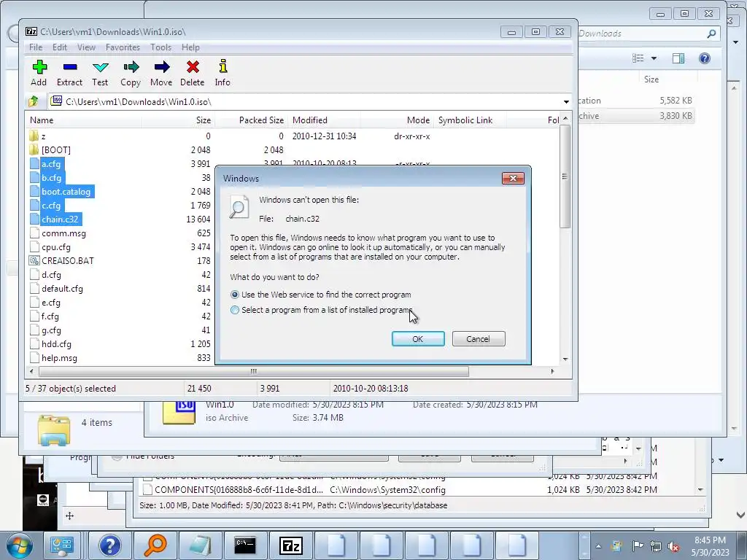
Task: Select the CREAISO.BAT batch file icon
Action: [x=34, y=261]
